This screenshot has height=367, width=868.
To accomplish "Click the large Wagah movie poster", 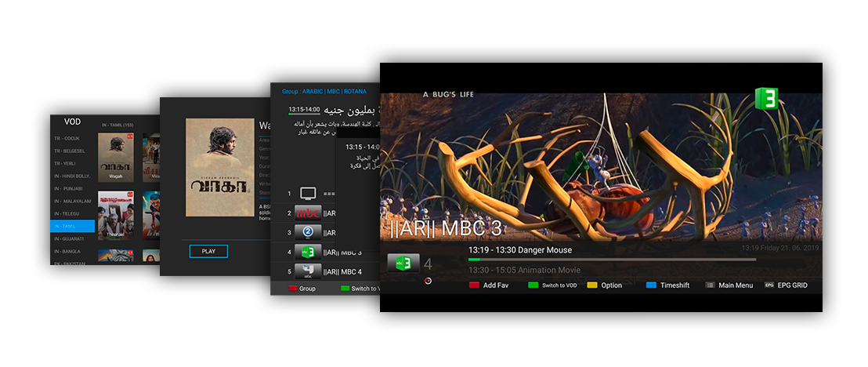I will click(x=219, y=167).
